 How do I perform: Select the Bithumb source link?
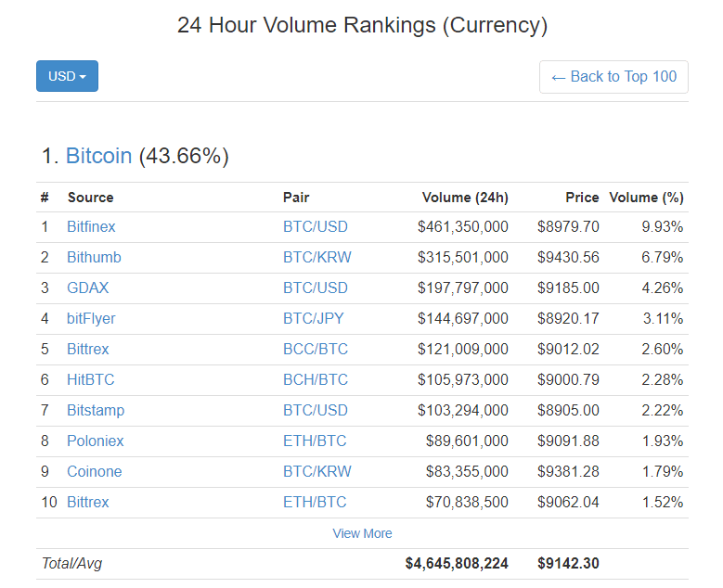pyautogui.click(x=94, y=257)
